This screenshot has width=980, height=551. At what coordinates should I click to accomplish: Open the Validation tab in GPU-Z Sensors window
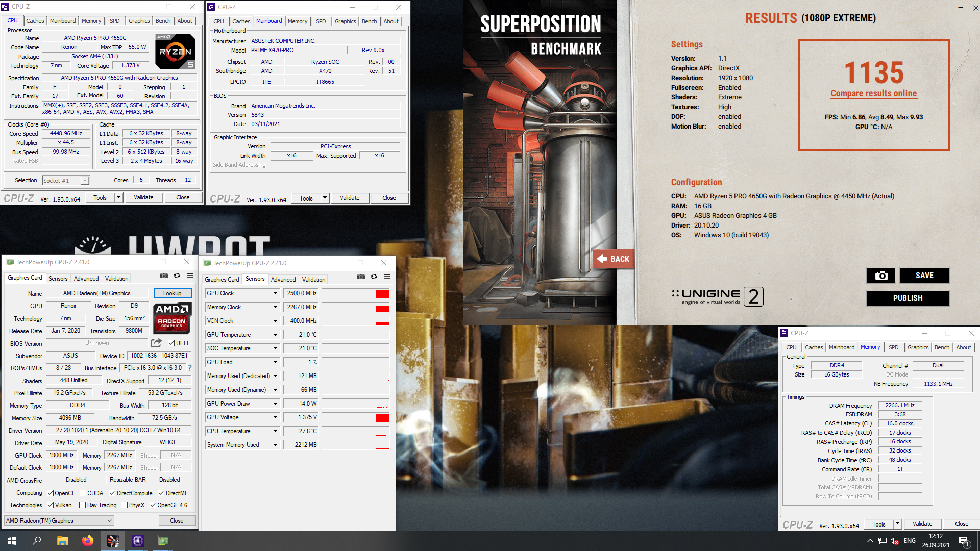(x=313, y=280)
